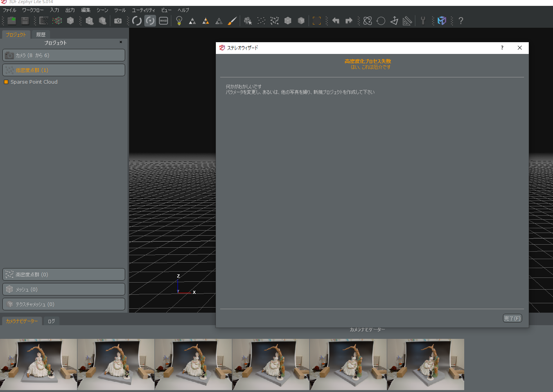This screenshot has height=392, width=553.
Task: Click the open project folder icon
Action: click(x=12, y=21)
